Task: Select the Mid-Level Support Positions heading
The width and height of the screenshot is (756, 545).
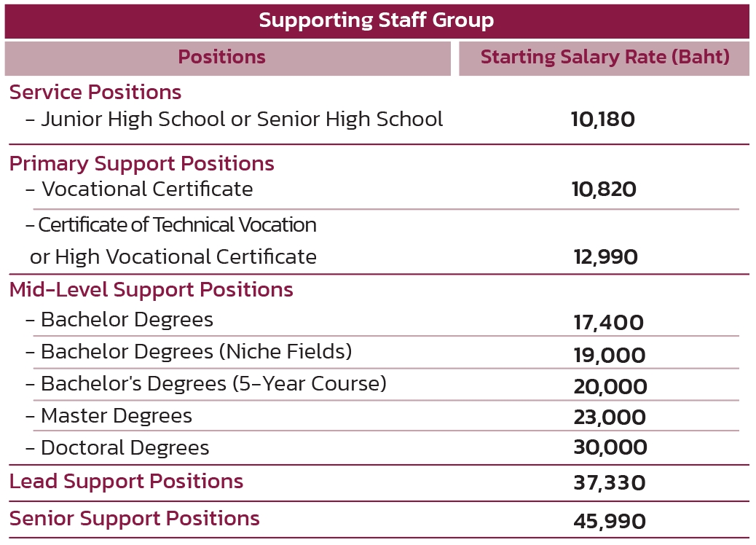Action: point(151,290)
